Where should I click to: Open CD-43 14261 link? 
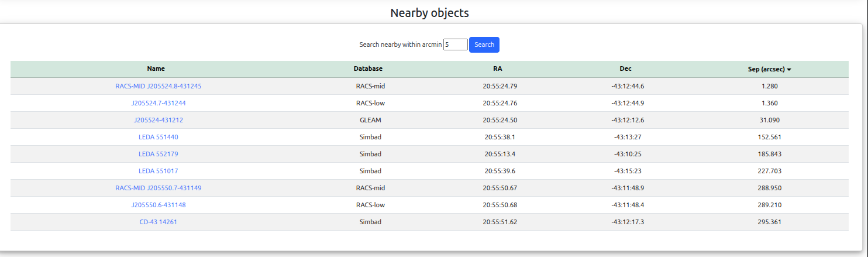point(159,222)
